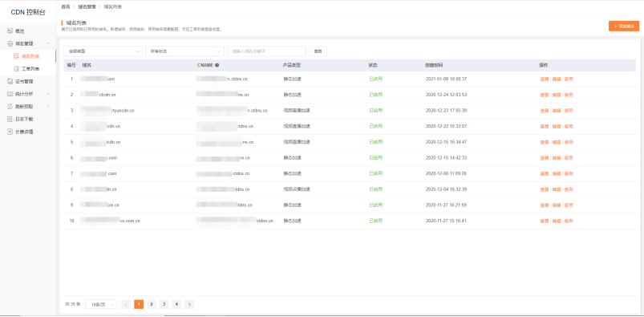Click the domain keyword search input field
Viewport: 644px width, 317px height.
266,51
